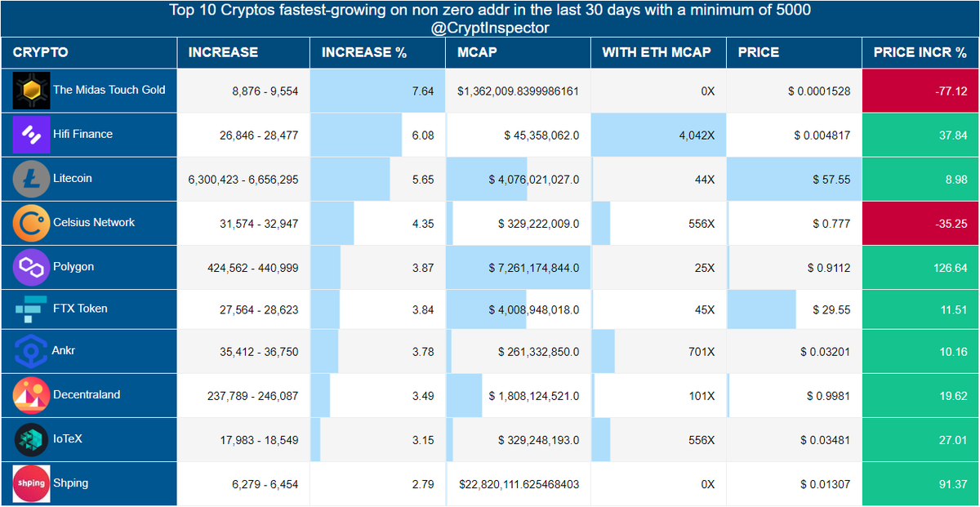This screenshot has height=507, width=980.
Task: Click The Midas Touch Gold logo icon
Action: pos(32,91)
